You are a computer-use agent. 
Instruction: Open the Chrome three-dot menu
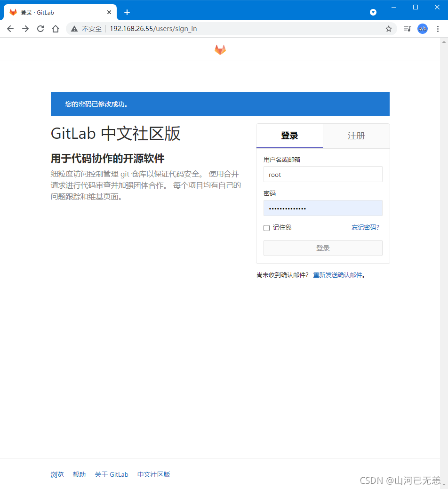(x=438, y=29)
